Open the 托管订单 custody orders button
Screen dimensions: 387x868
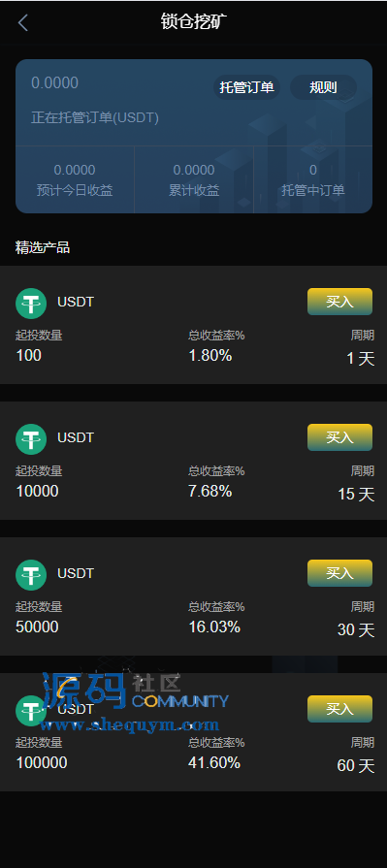[246, 87]
